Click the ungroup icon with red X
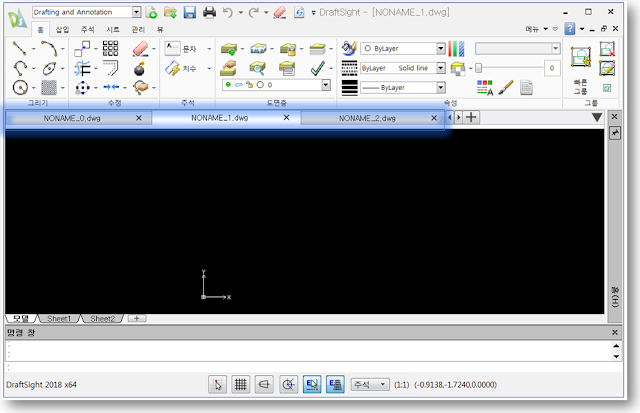Viewport: 640px width, 413px height. (x=607, y=49)
